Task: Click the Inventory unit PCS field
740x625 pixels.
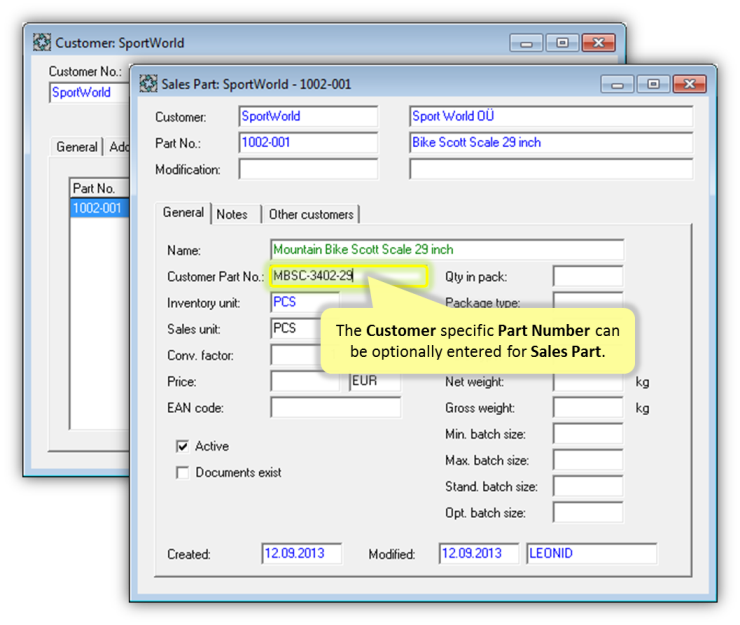Action: click(x=305, y=302)
